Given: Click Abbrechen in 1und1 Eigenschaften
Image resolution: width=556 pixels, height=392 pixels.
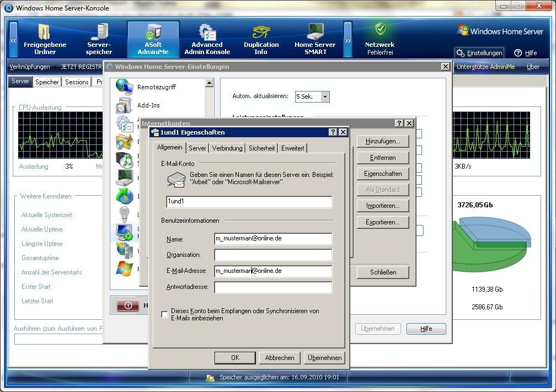Looking at the screenshot, I should click(x=280, y=358).
